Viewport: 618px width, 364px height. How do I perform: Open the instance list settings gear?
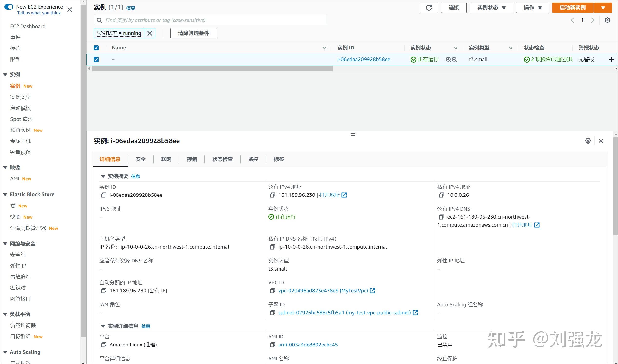point(608,20)
